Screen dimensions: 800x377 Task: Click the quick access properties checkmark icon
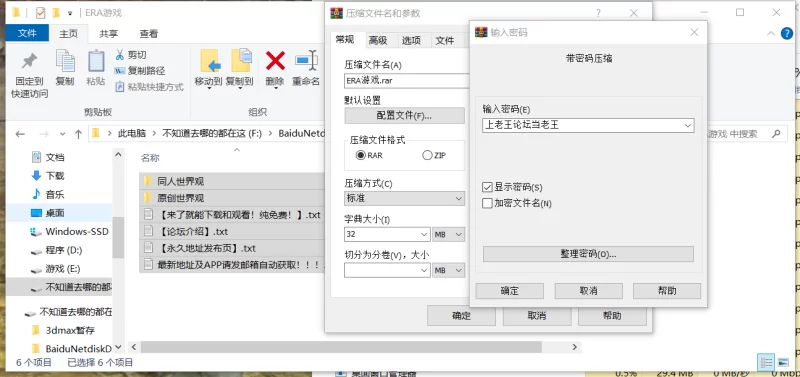[41, 13]
